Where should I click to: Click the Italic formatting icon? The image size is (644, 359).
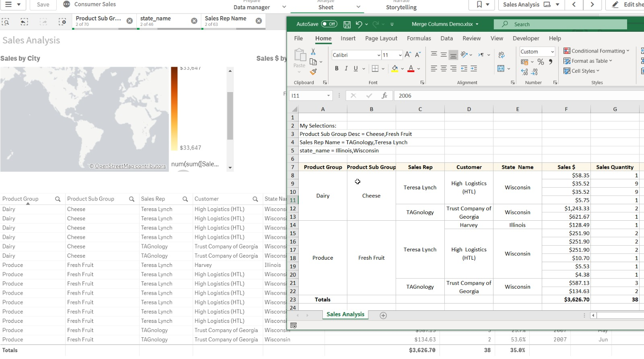[346, 68]
